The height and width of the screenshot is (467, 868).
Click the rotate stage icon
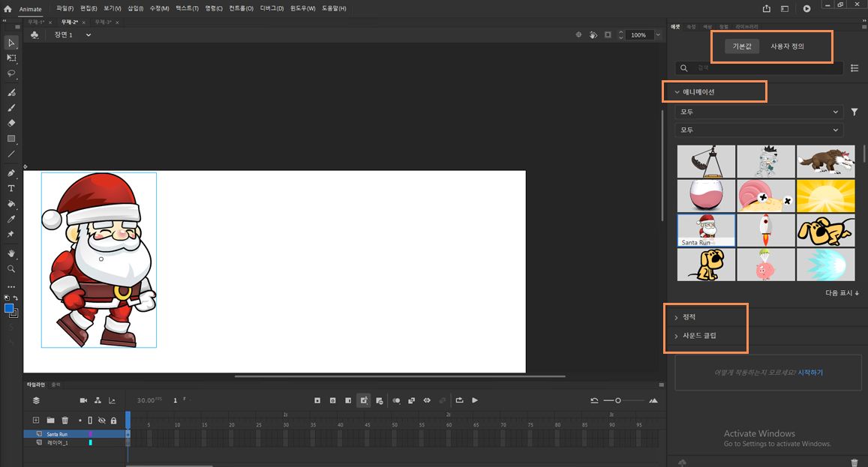tap(593, 34)
